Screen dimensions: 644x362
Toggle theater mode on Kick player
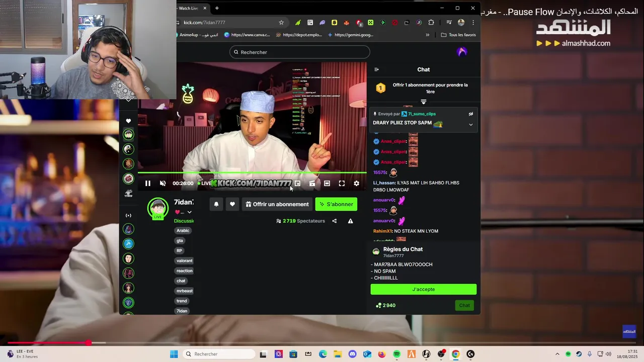[327, 184]
